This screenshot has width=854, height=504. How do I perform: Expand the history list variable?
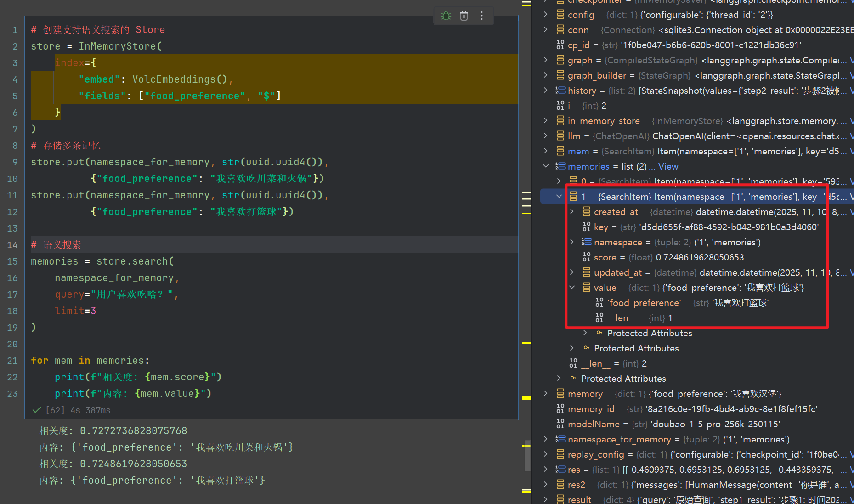(x=545, y=91)
